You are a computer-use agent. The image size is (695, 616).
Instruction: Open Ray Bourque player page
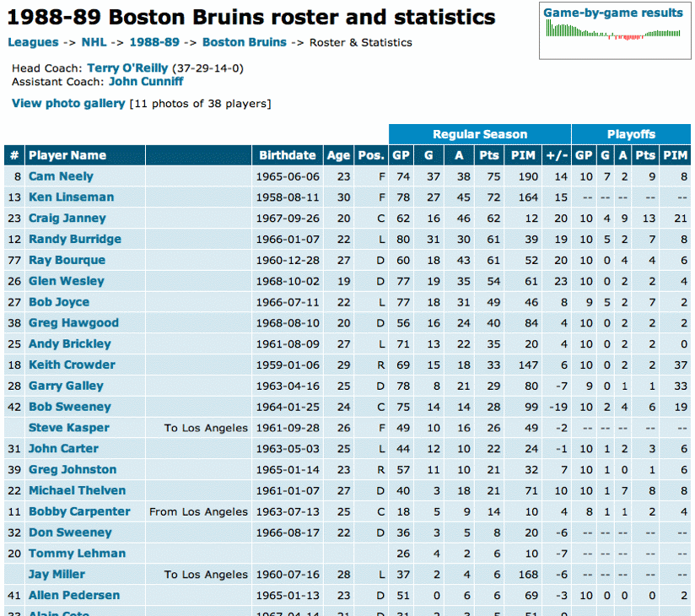pos(67,260)
